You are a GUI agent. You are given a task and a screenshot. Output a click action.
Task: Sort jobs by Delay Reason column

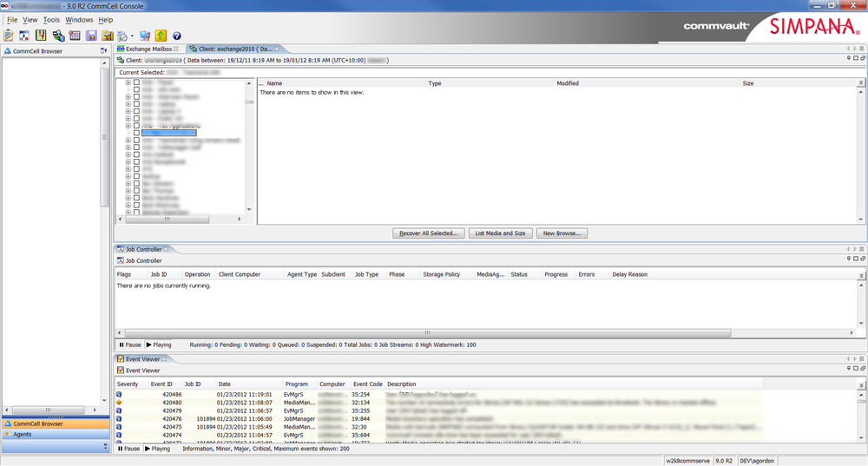click(629, 274)
